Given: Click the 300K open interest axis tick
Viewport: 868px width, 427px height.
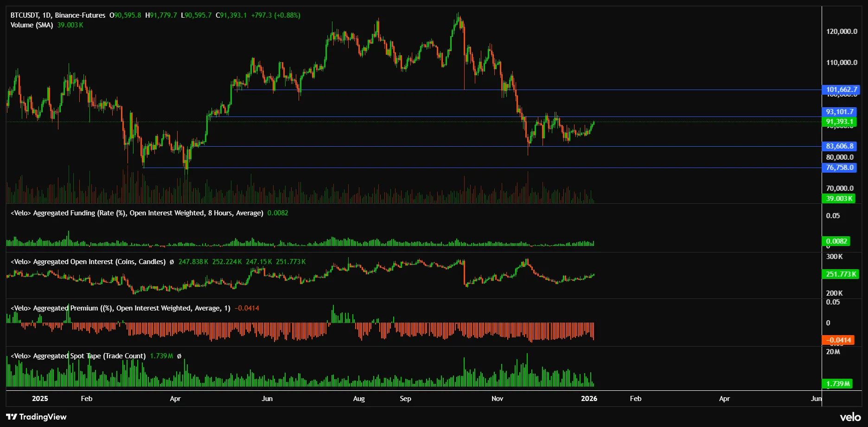Looking at the screenshot, I should coord(835,257).
